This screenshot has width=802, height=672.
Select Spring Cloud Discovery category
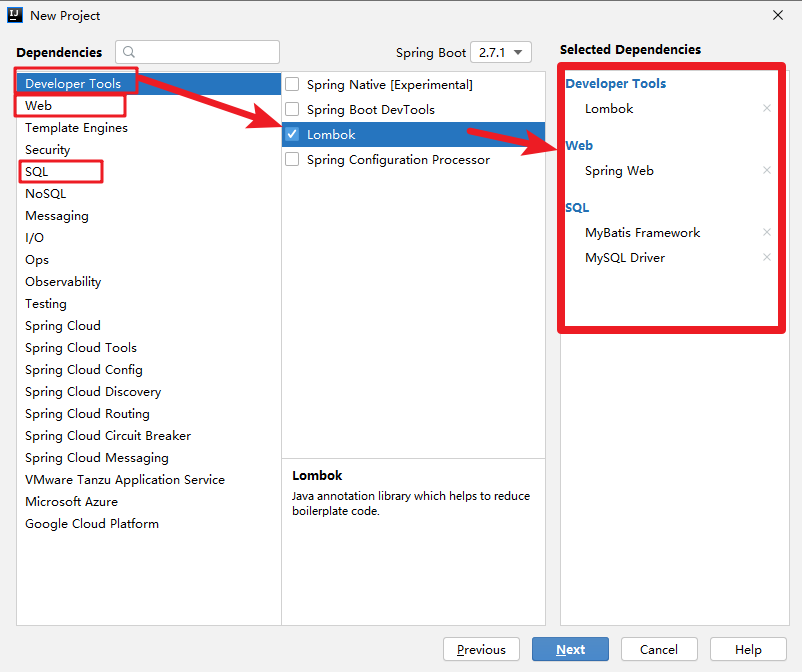149,391
